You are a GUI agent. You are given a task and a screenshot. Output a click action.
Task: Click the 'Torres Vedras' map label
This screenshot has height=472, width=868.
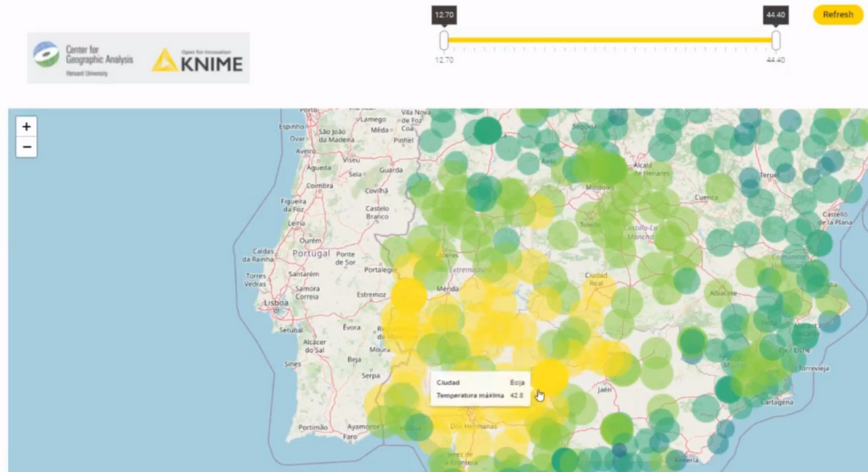click(x=257, y=280)
